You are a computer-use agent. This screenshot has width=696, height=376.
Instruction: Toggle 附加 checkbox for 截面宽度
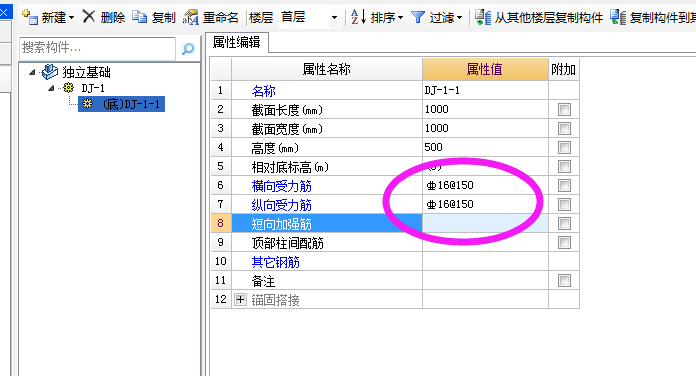564,128
